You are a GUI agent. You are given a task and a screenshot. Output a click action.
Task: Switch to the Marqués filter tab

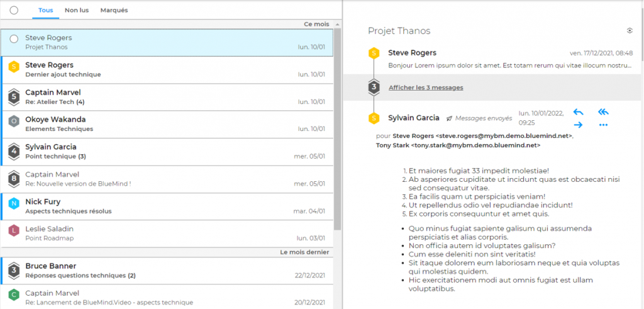tap(114, 10)
